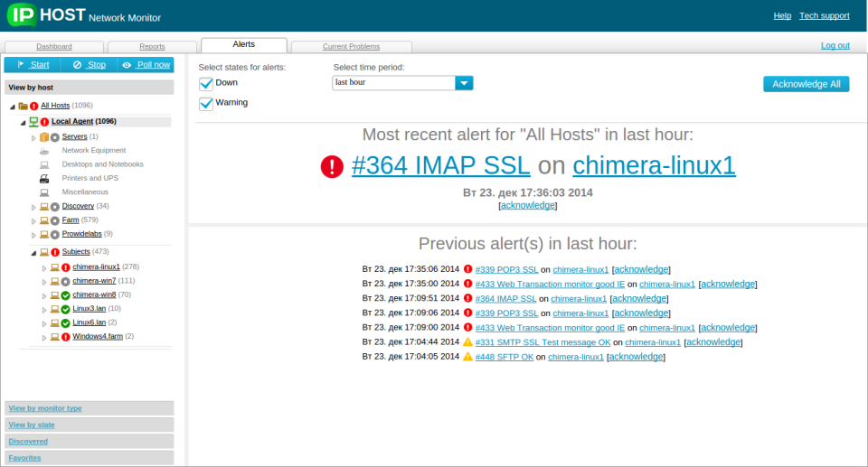
Task: Click the grey state icon beside Prowidelabs
Action: click(55, 234)
